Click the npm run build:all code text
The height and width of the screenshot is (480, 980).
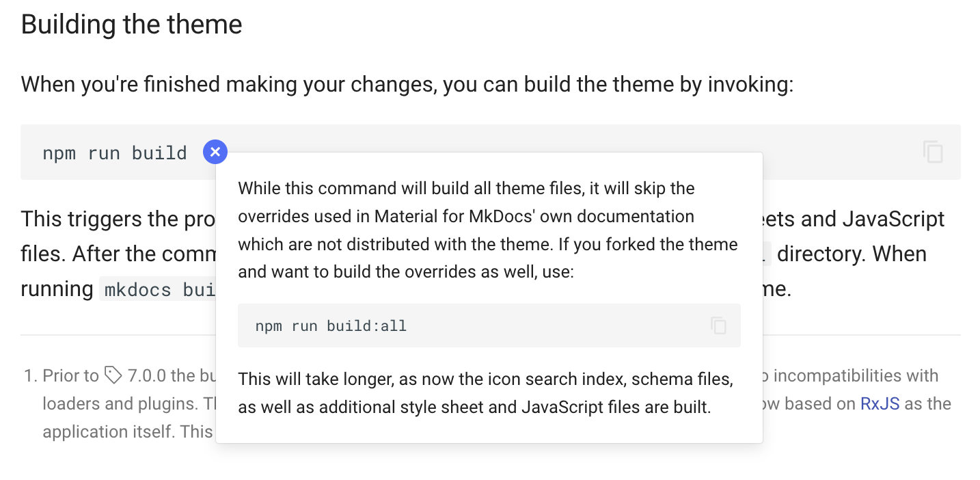click(x=331, y=326)
